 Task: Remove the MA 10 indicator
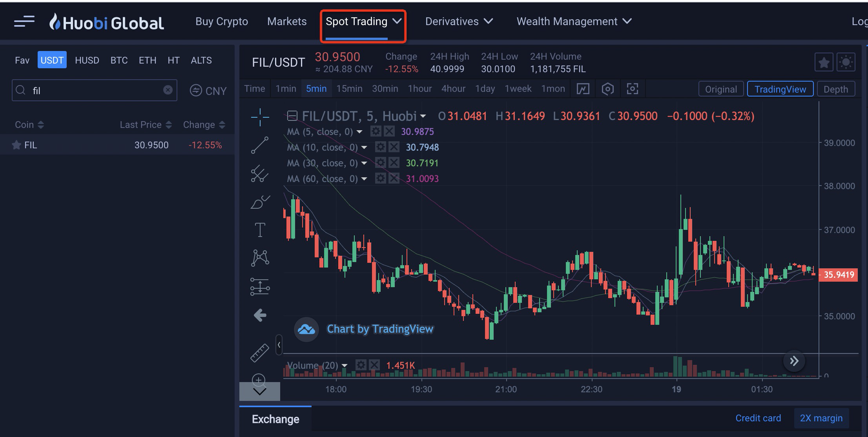[394, 147]
